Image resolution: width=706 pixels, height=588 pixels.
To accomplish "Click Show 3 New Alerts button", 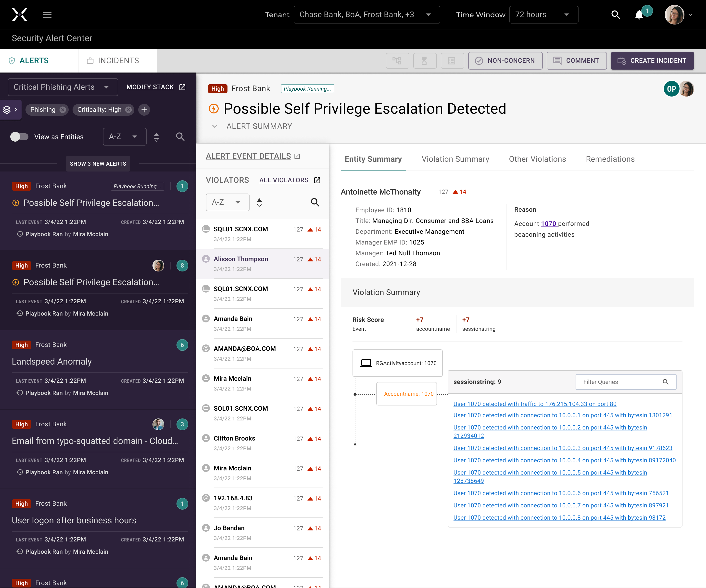I will click(98, 164).
